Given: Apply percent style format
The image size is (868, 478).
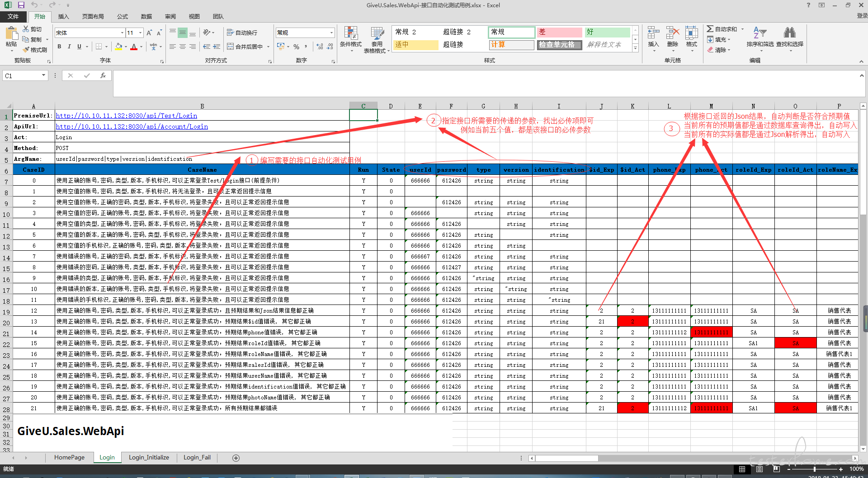Looking at the screenshot, I should 296,47.
